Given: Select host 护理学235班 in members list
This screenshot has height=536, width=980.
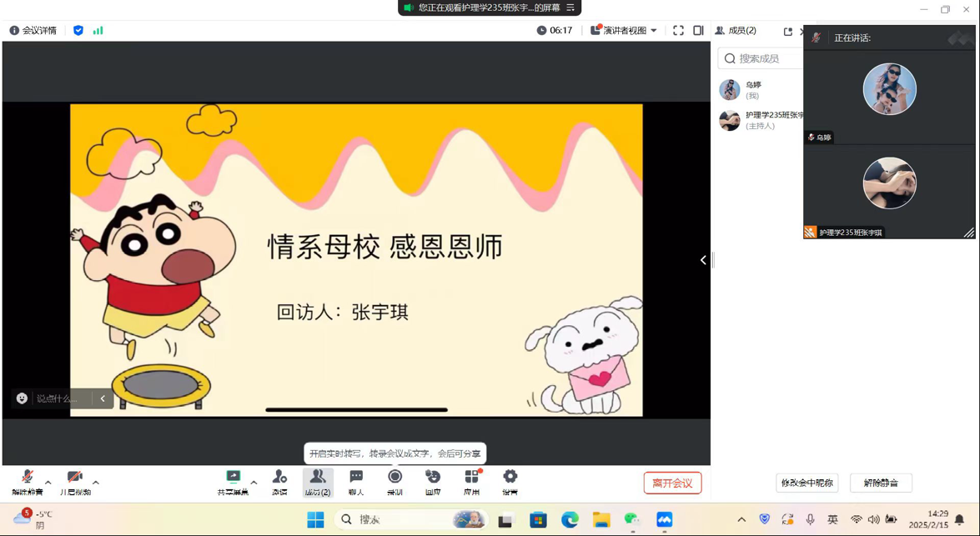Looking at the screenshot, I should [x=759, y=120].
